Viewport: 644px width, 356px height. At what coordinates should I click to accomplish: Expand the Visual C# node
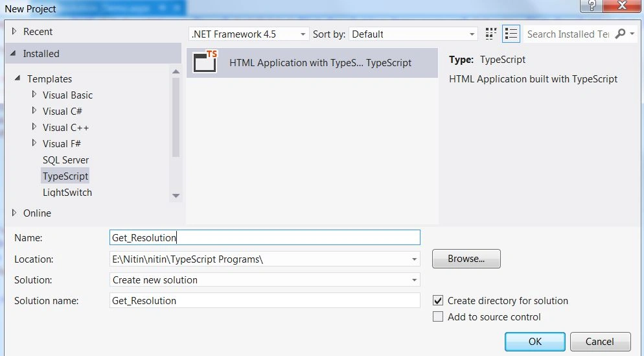(x=34, y=111)
